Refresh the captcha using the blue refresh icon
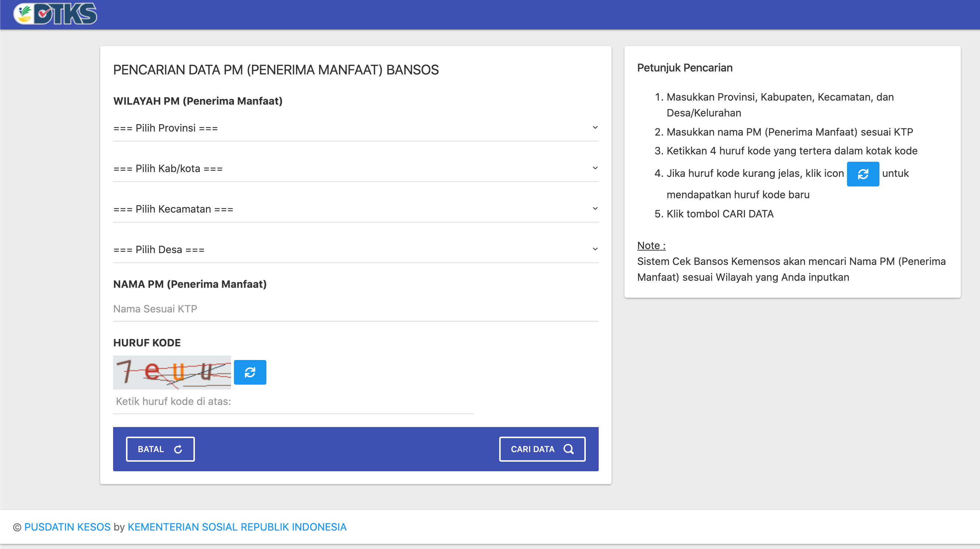Image resolution: width=980 pixels, height=549 pixels. pos(250,372)
